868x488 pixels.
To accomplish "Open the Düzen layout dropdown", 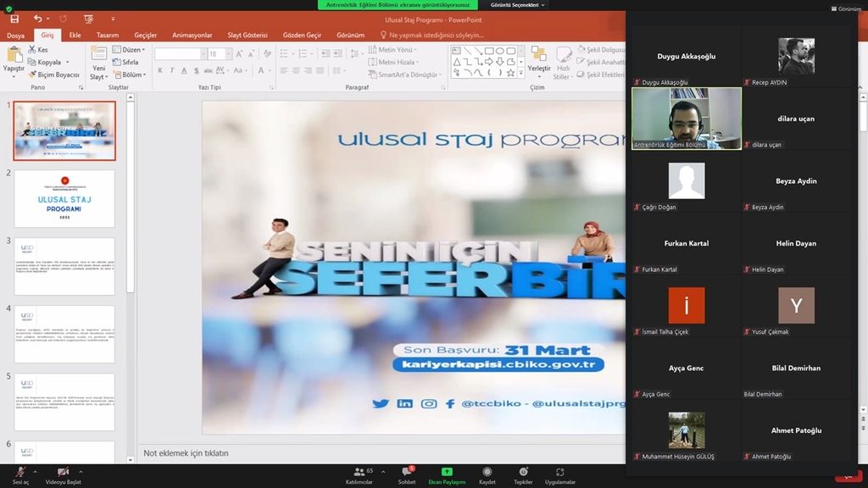I will pyautogui.click(x=129, y=50).
